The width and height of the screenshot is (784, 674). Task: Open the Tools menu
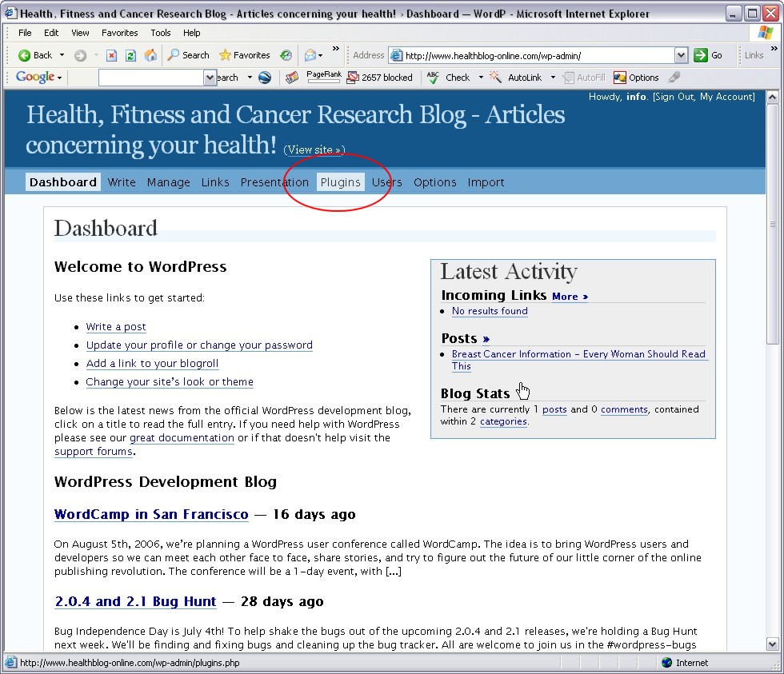tap(161, 33)
